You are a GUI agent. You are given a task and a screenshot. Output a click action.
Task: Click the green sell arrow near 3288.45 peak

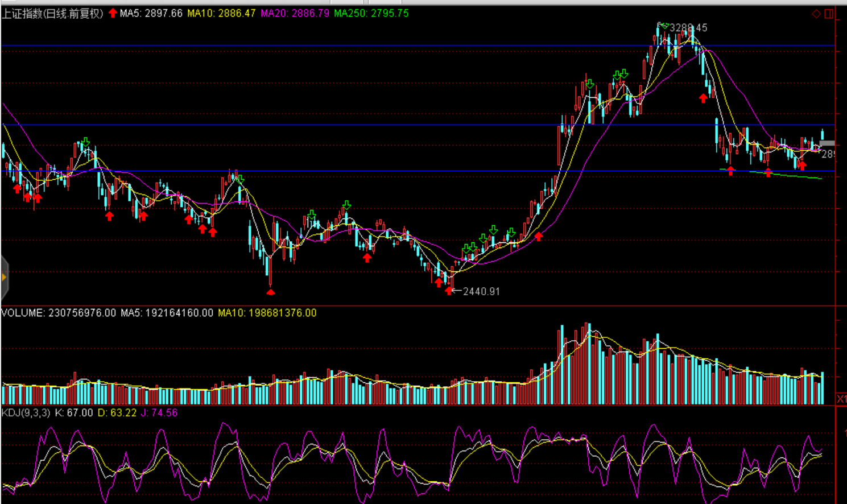coord(663,25)
